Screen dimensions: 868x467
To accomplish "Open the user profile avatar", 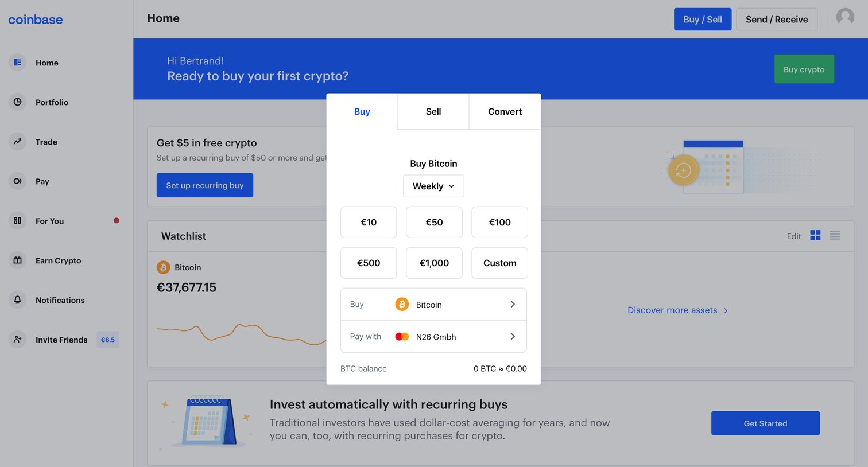I will coord(845,17).
